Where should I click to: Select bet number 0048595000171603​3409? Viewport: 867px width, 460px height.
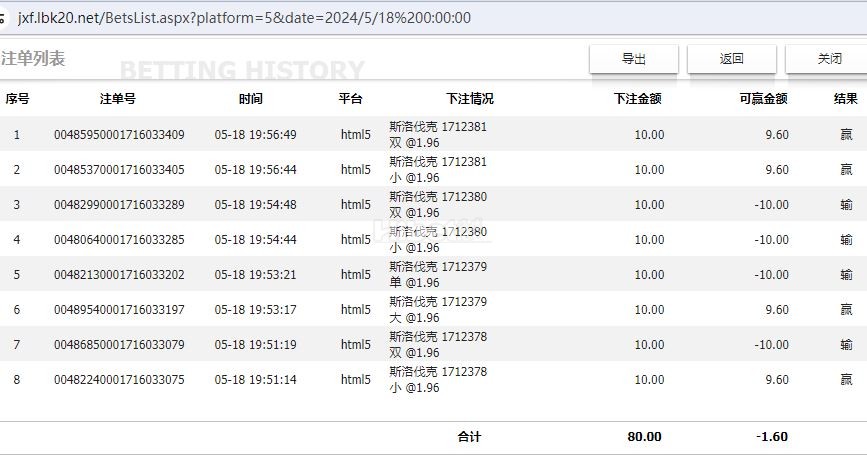(119, 135)
